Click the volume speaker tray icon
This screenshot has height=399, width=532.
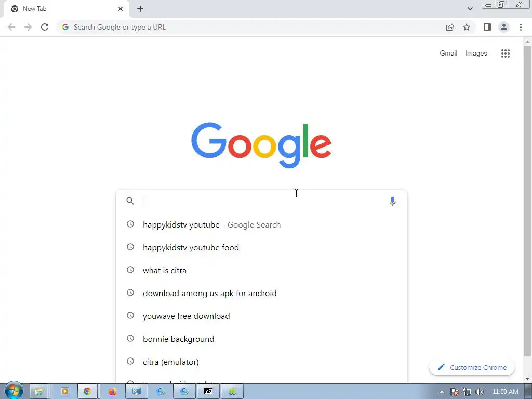tap(480, 392)
